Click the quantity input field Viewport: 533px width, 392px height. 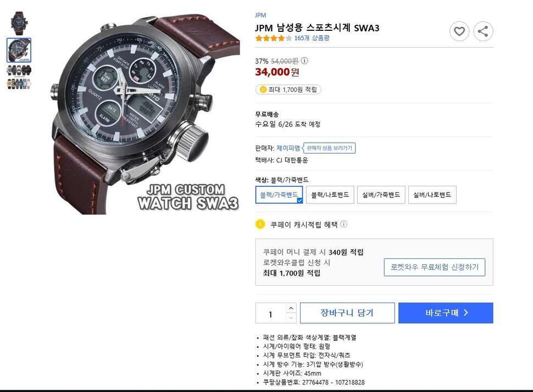(271, 313)
